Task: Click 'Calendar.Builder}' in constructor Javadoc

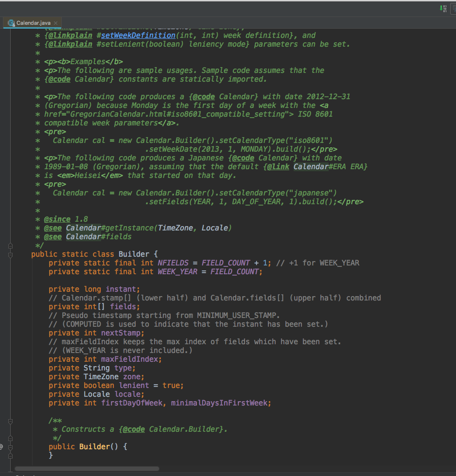Action: [x=186, y=429]
